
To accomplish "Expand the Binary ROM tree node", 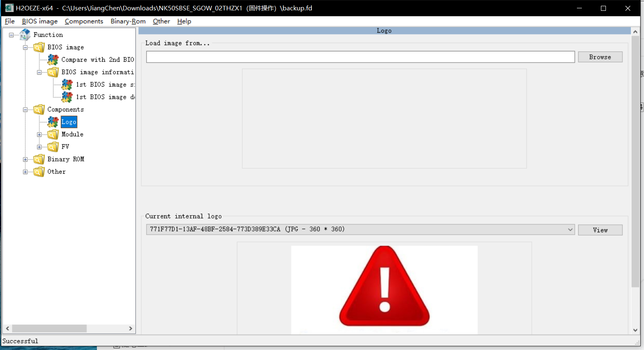I will coord(25,159).
